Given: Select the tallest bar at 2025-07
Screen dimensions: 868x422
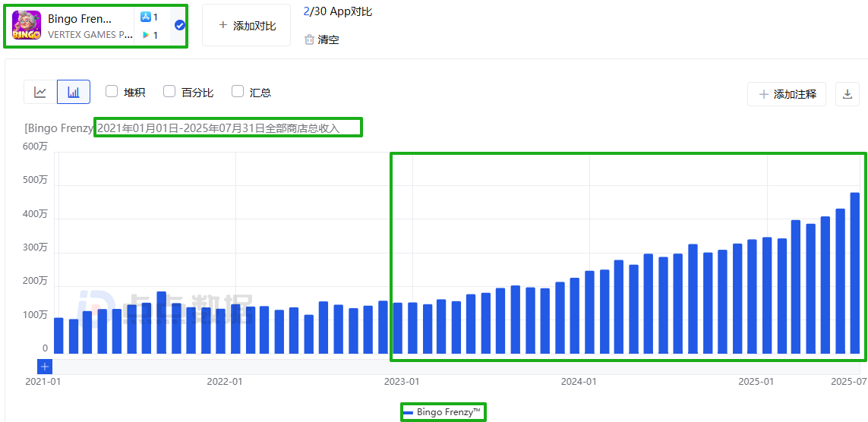Looking at the screenshot, I should coord(854,273).
